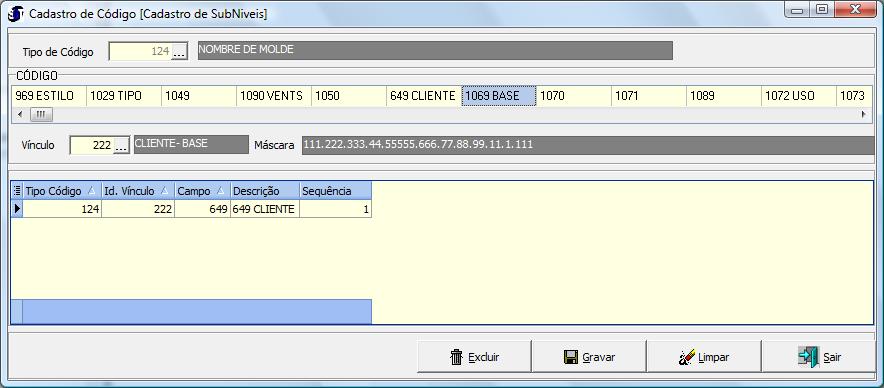The image size is (884, 388).
Task: Sort grid by Tipo Código column
Action: click(x=62, y=191)
